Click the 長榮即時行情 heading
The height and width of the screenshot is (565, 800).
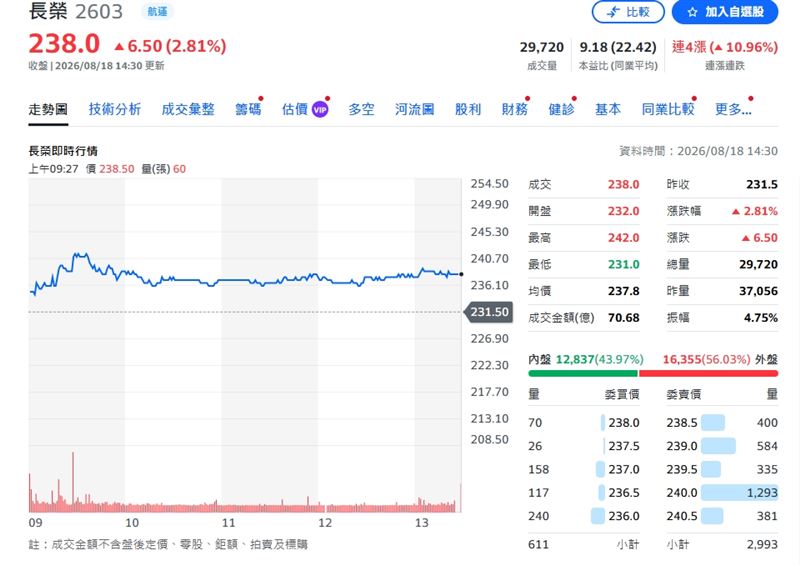tap(63, 151)
